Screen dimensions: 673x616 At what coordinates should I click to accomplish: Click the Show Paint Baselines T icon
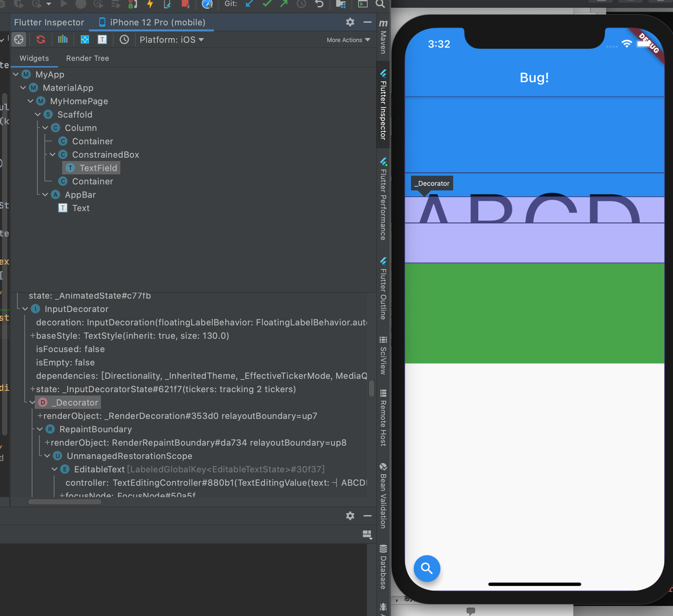point(102,40)
